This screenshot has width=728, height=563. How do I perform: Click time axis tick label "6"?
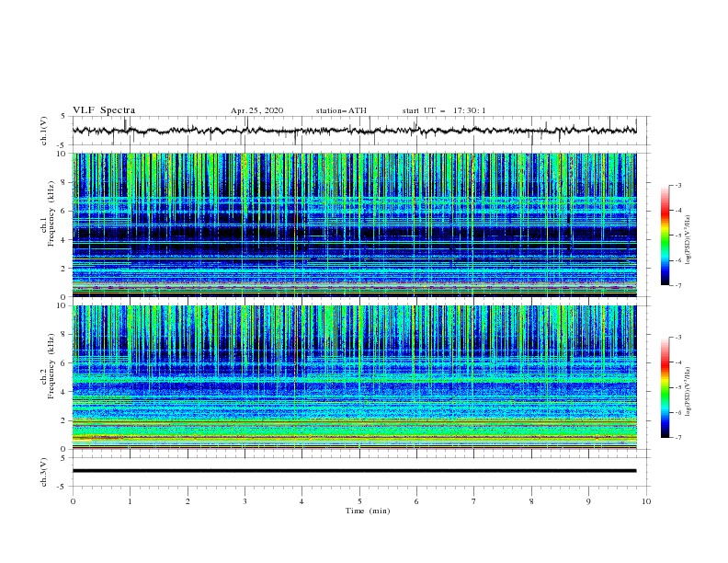[416, 501]
